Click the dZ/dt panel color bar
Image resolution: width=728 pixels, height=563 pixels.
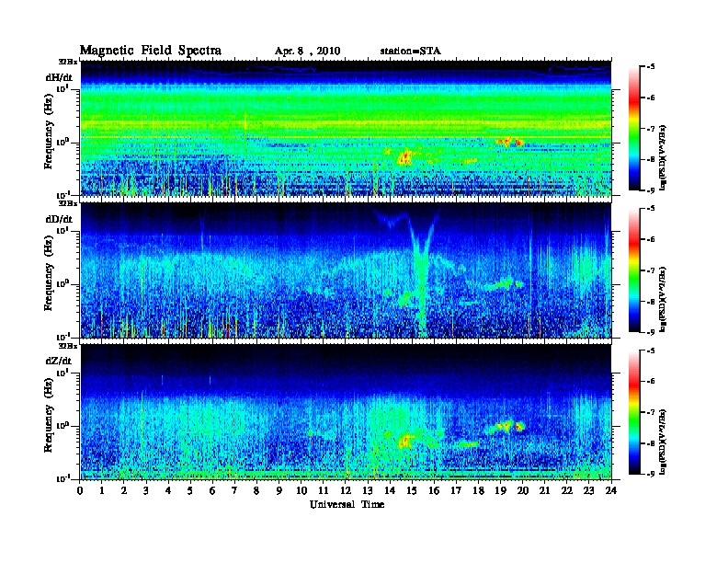[x=634, y=412]
